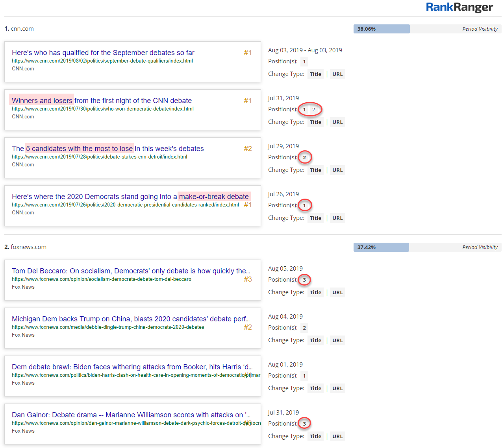Click 'Fox News' source under the Dan Gainor headline
The height and width of the screenshot is (448, 502).
(x=23, y=431)
